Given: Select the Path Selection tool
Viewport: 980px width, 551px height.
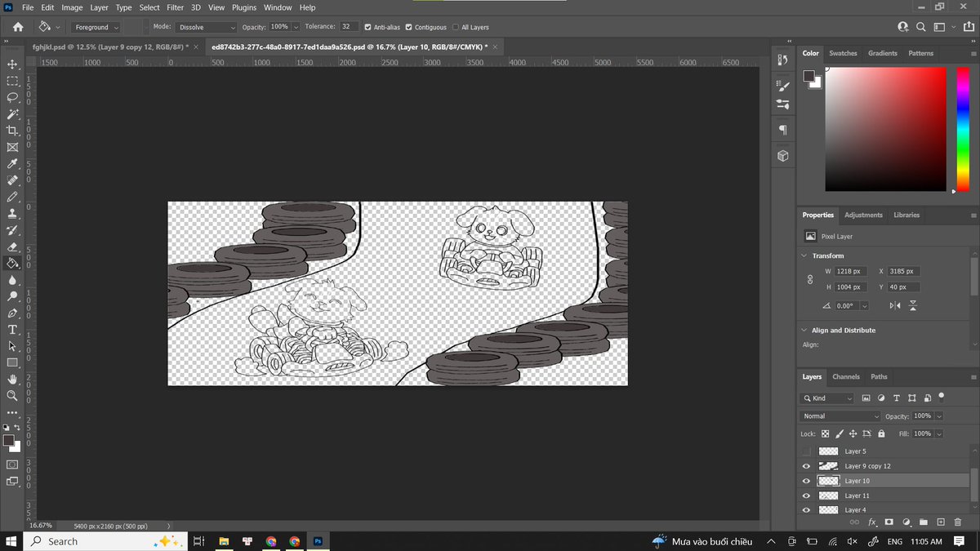Looking at the screenshot, I should tap(12, 346).
